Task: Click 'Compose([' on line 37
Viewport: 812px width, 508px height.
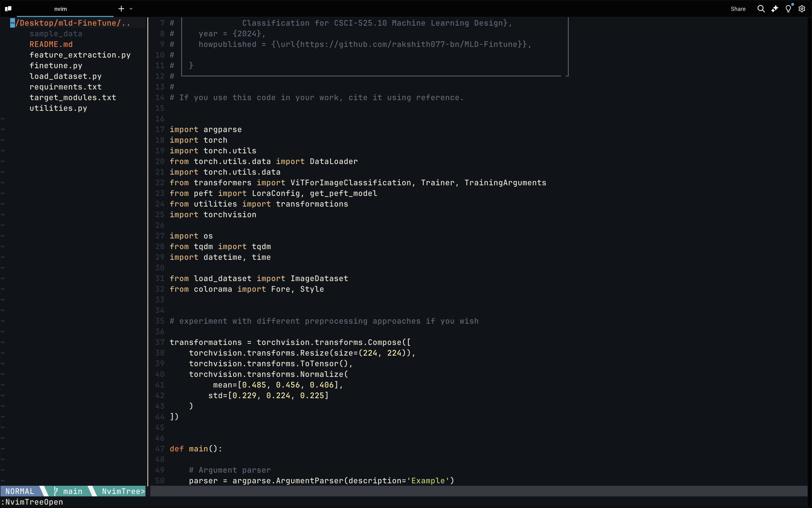Action: point(390,342)
